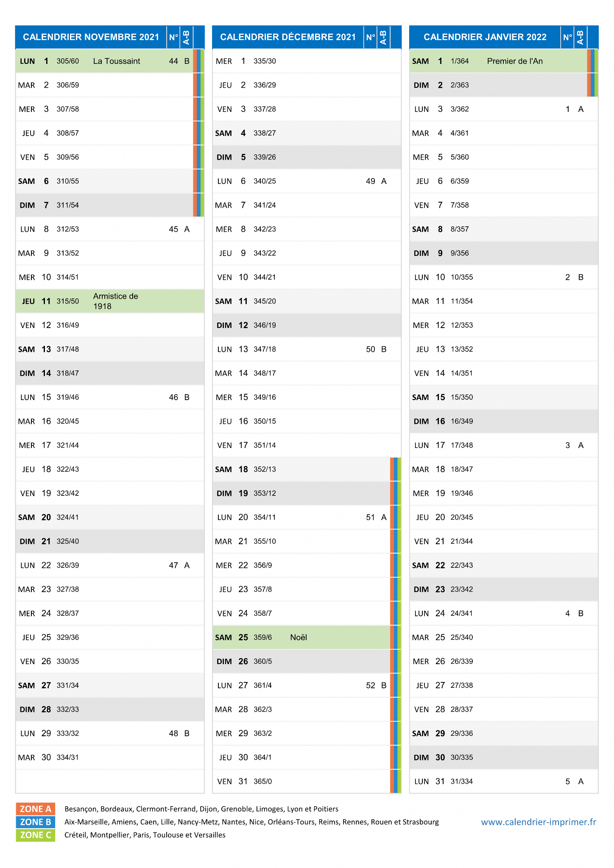Click the N° column header in January
614x868 pixels.
(x=567, y=37)
